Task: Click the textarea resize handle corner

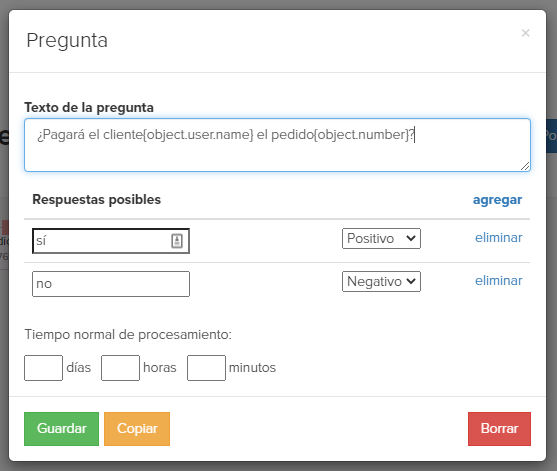Action: (x=525, y=166)
